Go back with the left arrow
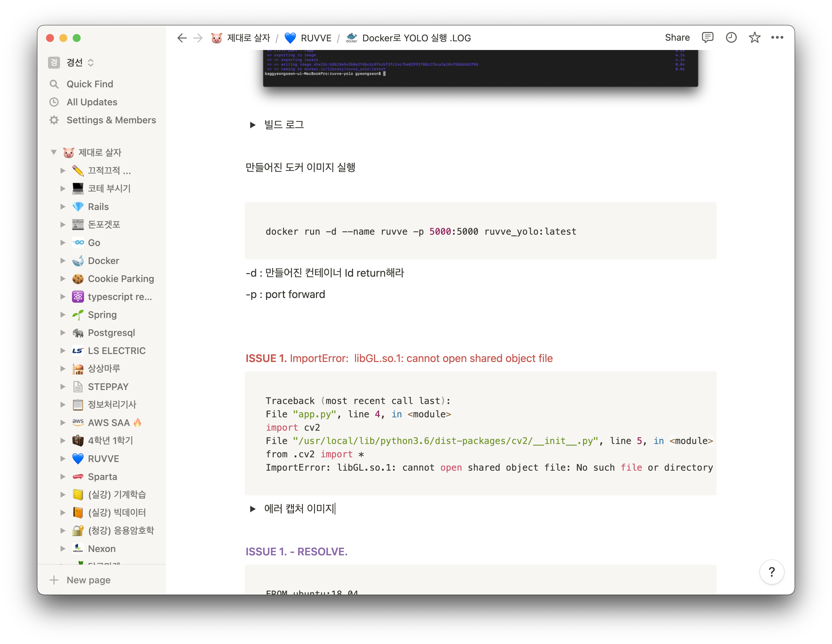The width and height of the screenshot is (832, 644). pos(182,38)
